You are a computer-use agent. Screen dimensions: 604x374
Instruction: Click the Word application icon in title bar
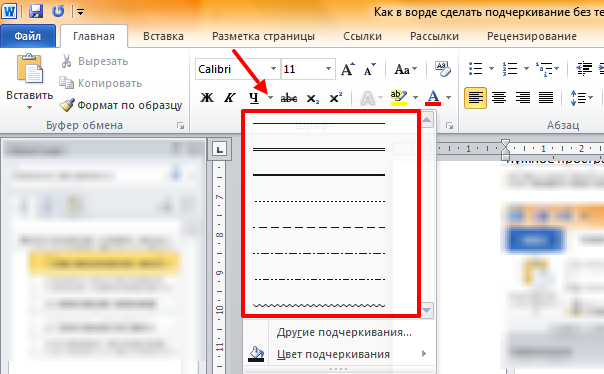pos(9,11)
